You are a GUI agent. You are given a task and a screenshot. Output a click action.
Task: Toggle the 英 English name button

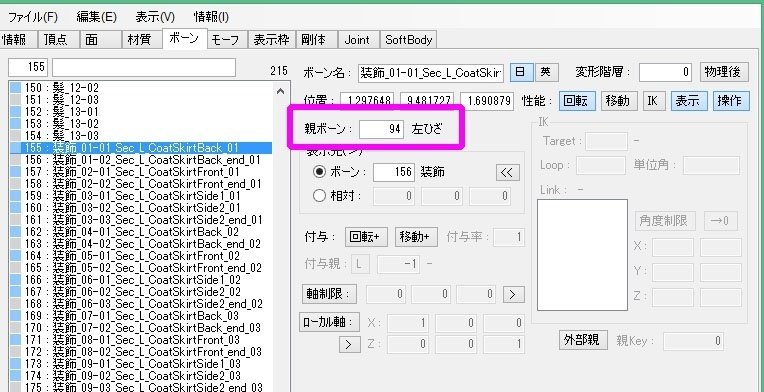click(x=546, y=72)
